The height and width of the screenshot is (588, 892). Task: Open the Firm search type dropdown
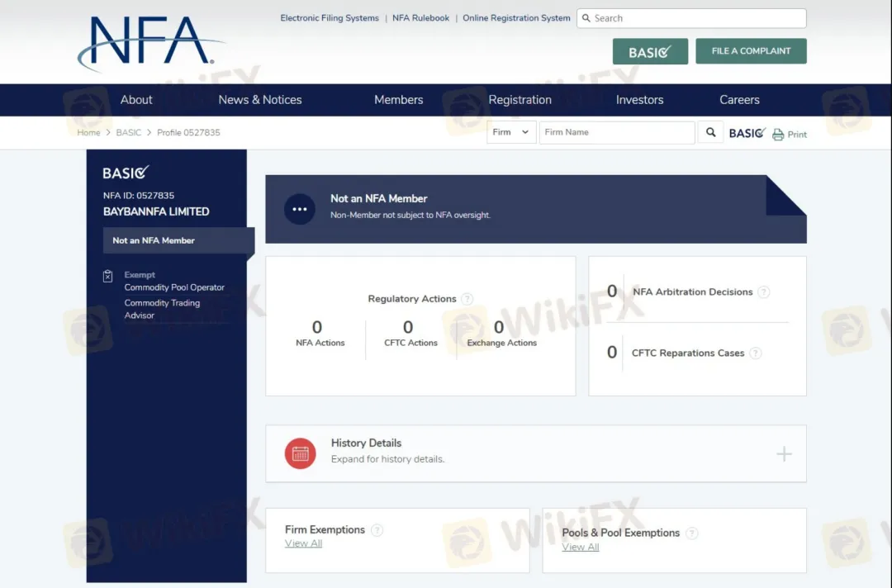[x=511, y=132]
